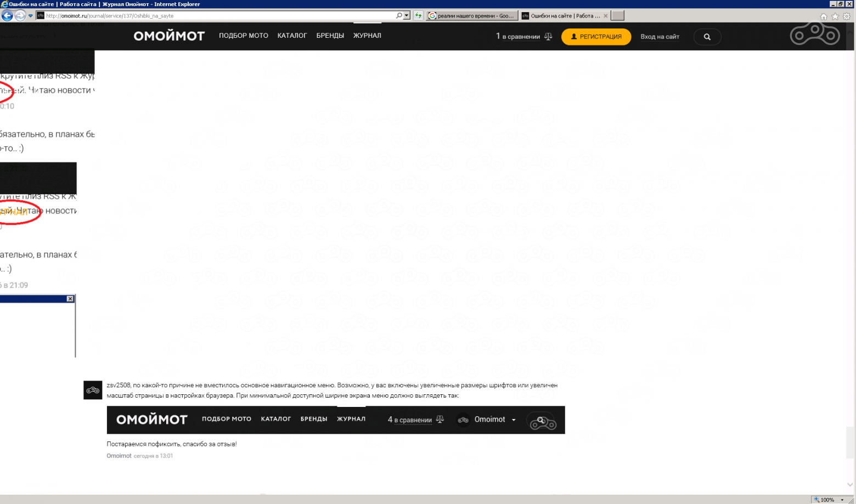
Task: Click the IE Back navigation arrow
Action: [8, 15]
